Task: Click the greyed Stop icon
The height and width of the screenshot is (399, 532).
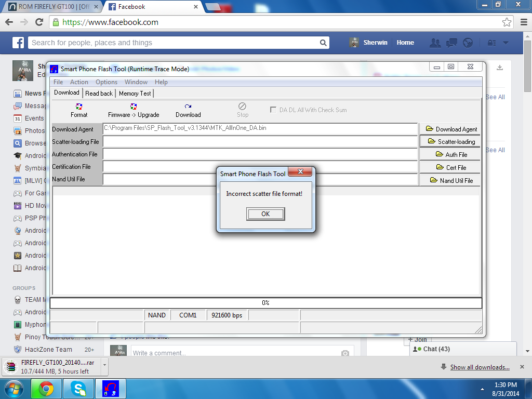Action: tap(242, 110)
